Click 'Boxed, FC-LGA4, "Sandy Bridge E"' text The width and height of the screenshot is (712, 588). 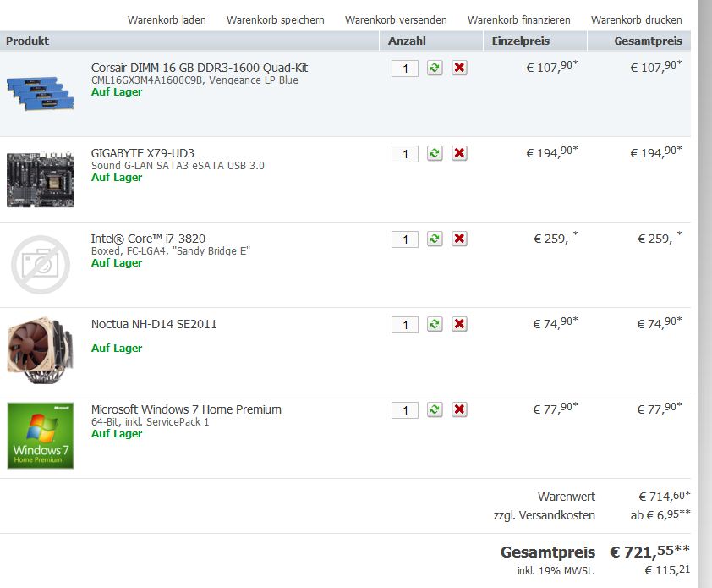[x=171, y=250]
